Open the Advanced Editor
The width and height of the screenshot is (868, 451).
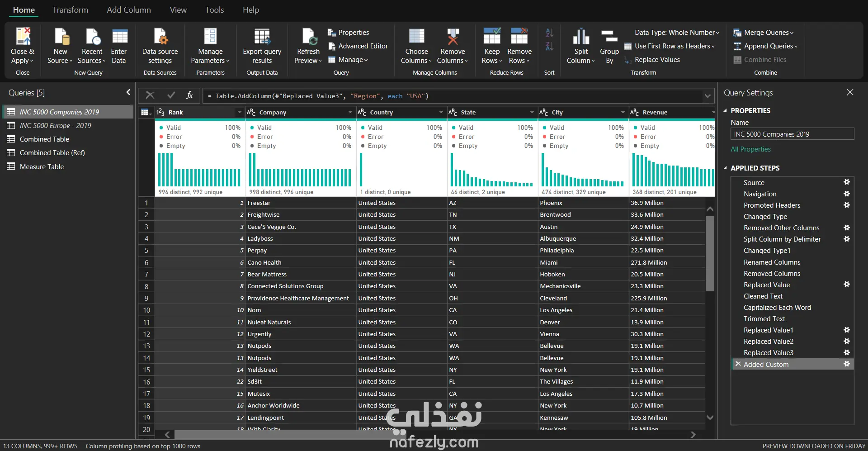pyautogui.click(x=358, y=46)
